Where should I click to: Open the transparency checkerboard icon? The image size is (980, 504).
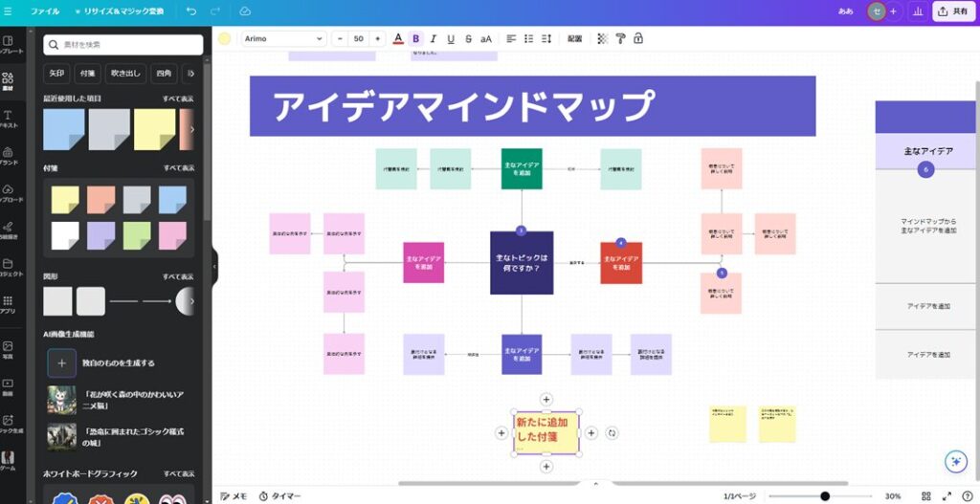[602, 39]
